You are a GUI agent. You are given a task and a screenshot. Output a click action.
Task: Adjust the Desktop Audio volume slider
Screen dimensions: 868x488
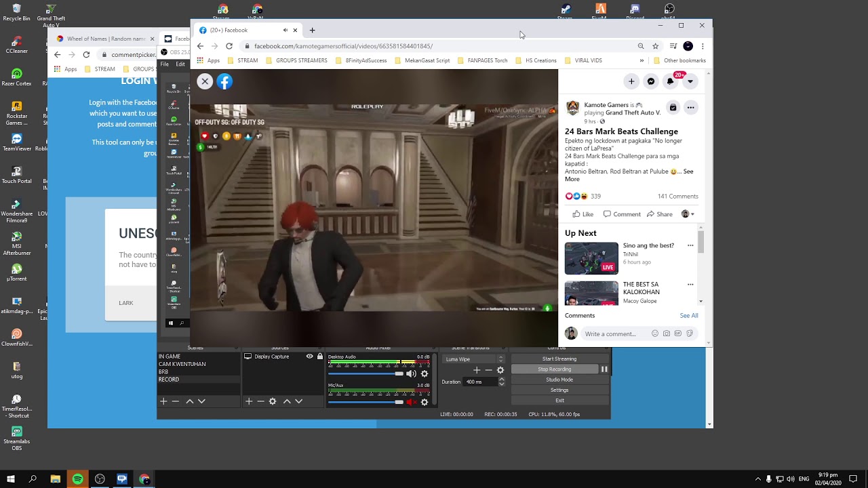click(366, 373)
